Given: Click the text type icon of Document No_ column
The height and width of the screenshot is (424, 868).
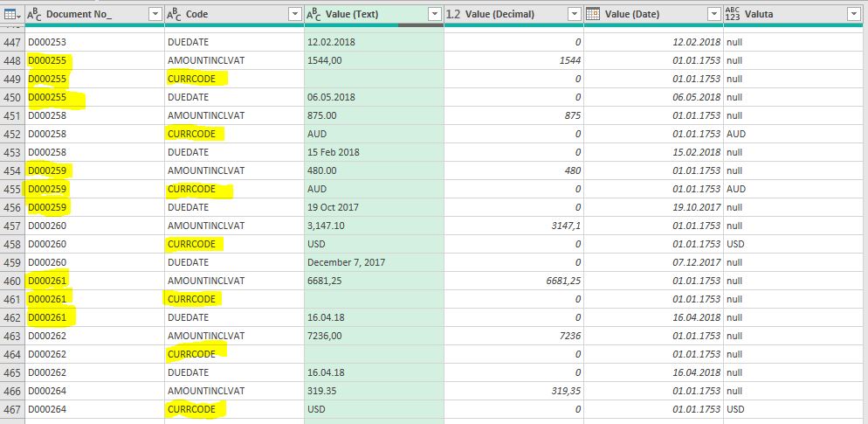Looking at the screenshot, I should coord(34,14).
